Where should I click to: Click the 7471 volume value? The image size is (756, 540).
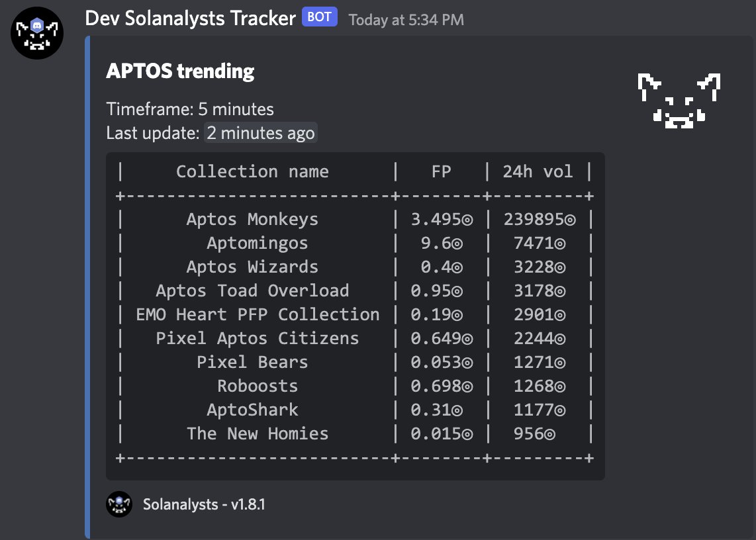(540, 243)
